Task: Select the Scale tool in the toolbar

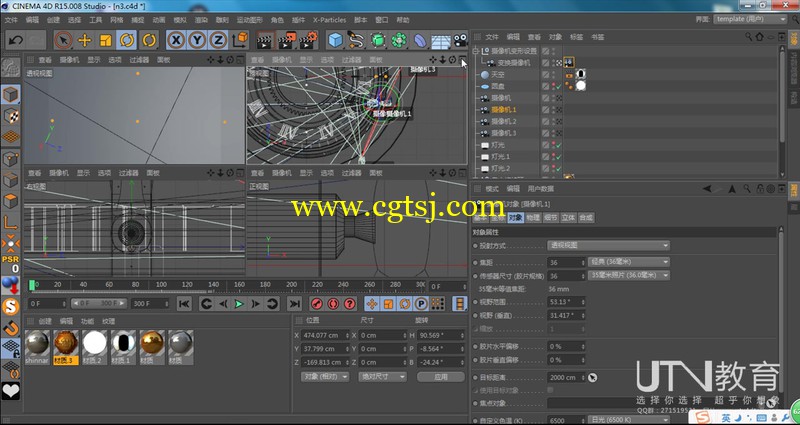Action: [106, 40]
